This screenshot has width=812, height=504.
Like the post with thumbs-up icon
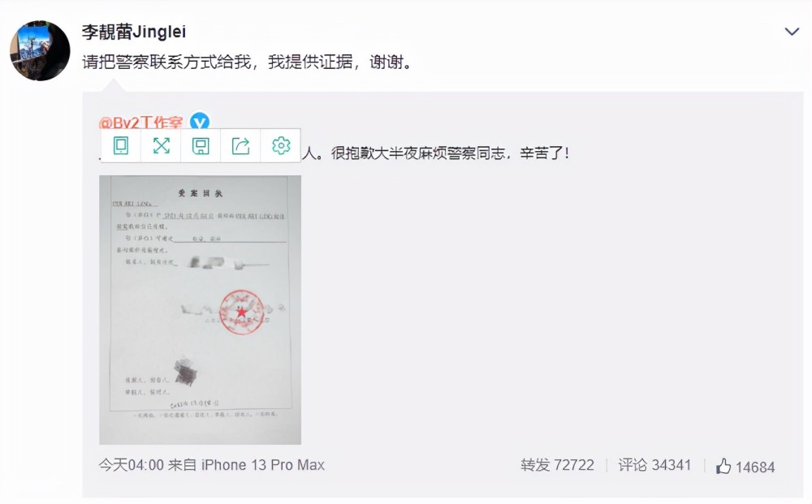point(723,466)
